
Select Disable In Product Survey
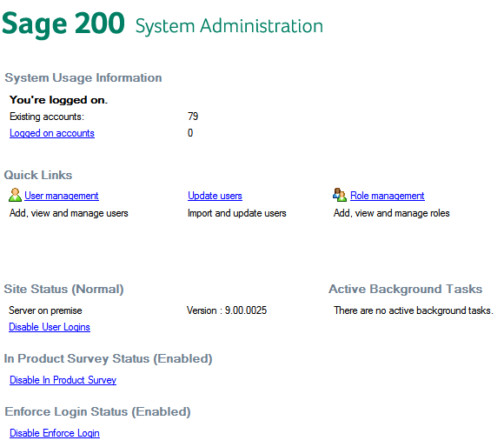point(63,380)
